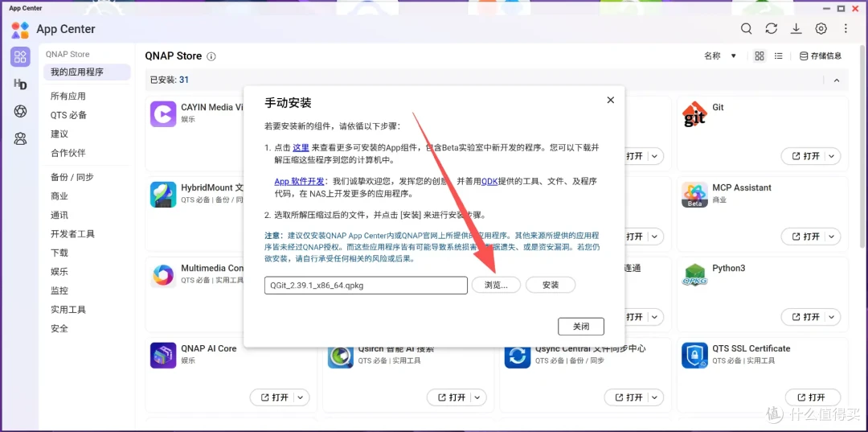Click the QNAP AI Core app icon

[163, 355]
